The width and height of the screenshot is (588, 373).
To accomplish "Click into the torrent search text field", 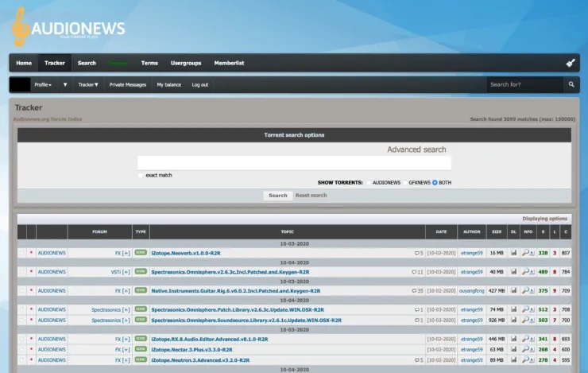I will 294,163.
